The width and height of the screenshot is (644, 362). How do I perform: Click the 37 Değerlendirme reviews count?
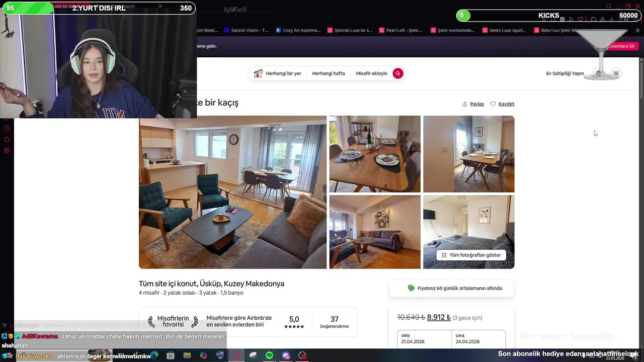[335, 322]
